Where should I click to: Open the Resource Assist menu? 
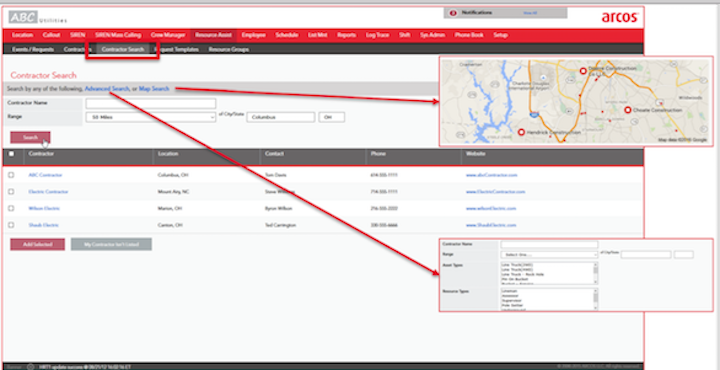(x=213, y=35)
